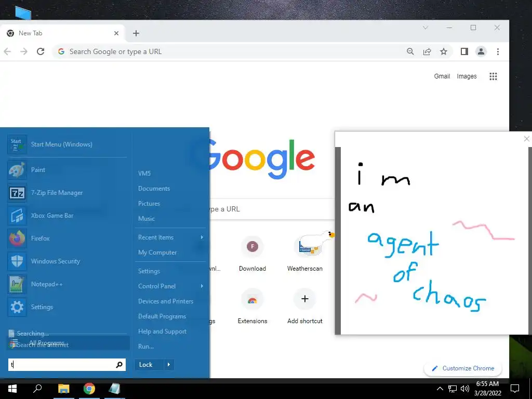Open Paint from the start menu

pos(67,170)
